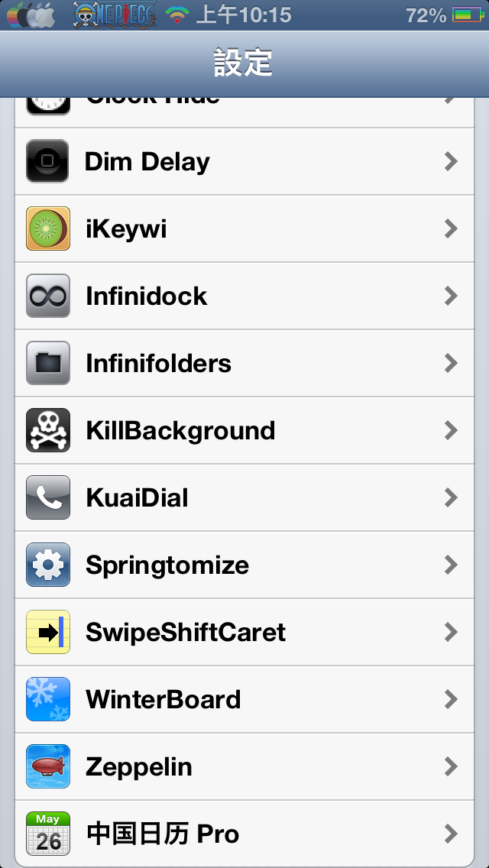This screenshot has height=868, width=489.
Task: Open 中国日历 Pro settings
Action: [244, 834]
